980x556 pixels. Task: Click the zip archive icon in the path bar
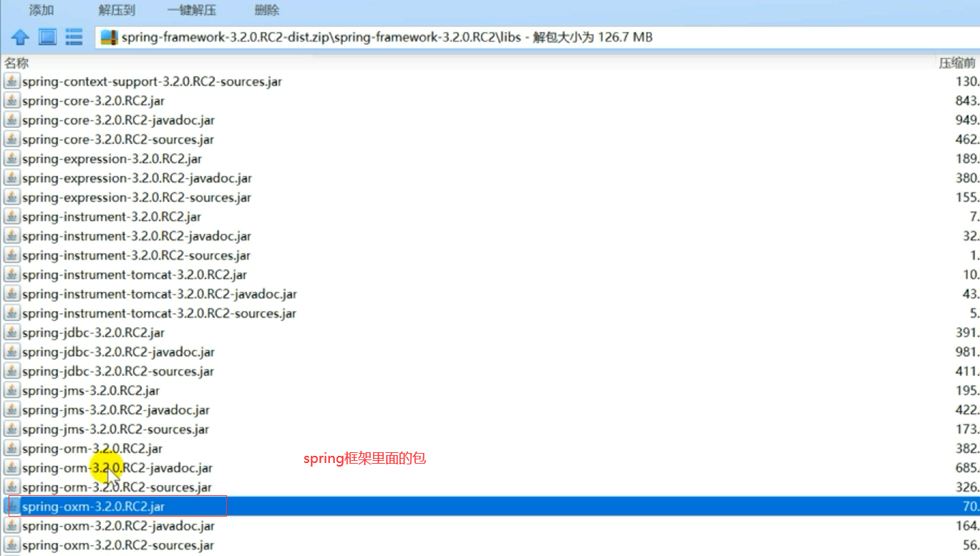pos(109,37)
